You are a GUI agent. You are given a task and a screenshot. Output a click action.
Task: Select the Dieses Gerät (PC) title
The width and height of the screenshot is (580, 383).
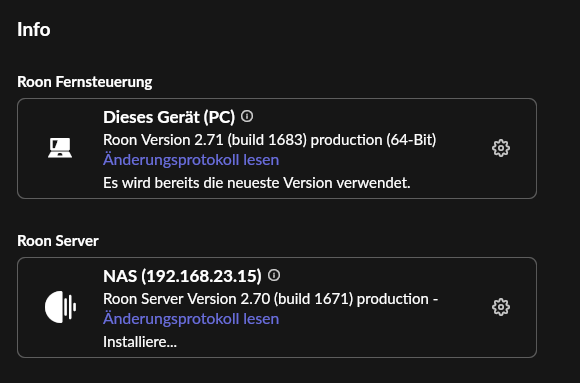coord(169,117)
